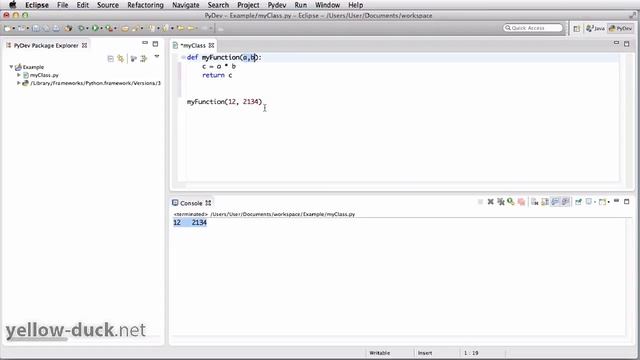Close the PyDev Package Explorer tab
Image resolution: width=640 pixels, height=360 pixels.
[84, 45]
